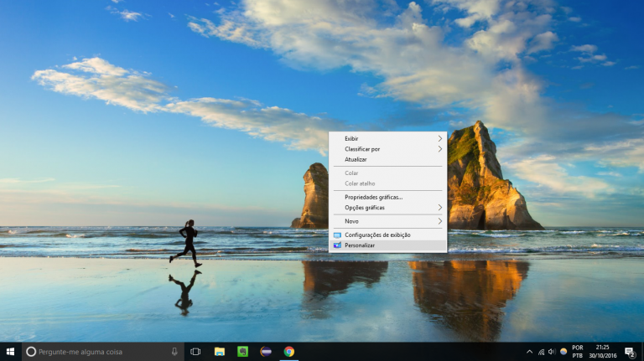Open the Novo submenu

[387, 221]
